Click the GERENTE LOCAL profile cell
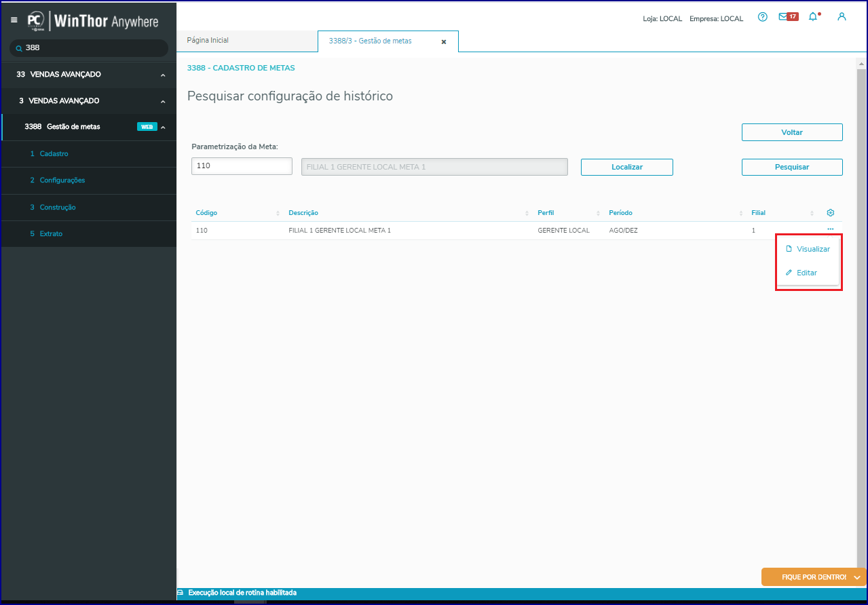 click(563, 231)
